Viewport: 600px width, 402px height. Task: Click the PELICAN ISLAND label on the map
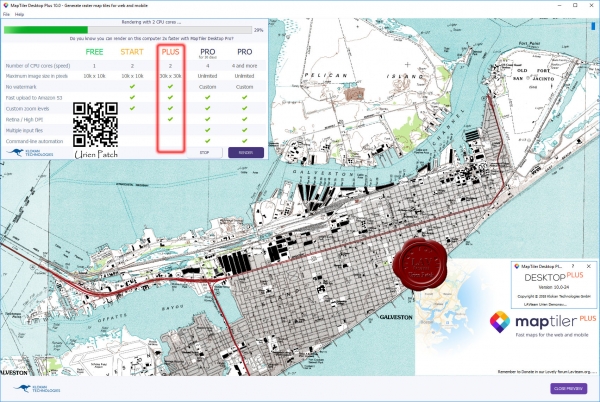coord(364,76)
